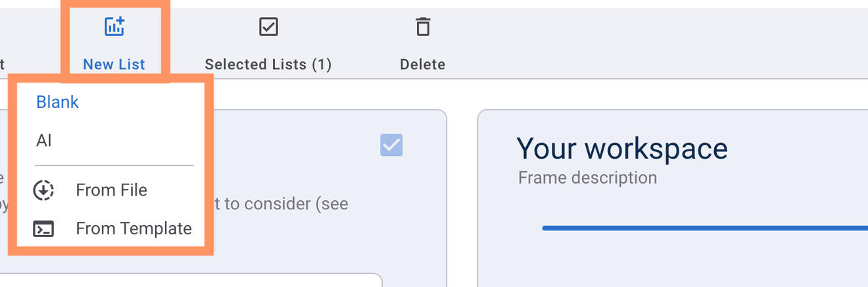
Task: Click the From Template terminal icon
Action: click(x=43, y=228)
